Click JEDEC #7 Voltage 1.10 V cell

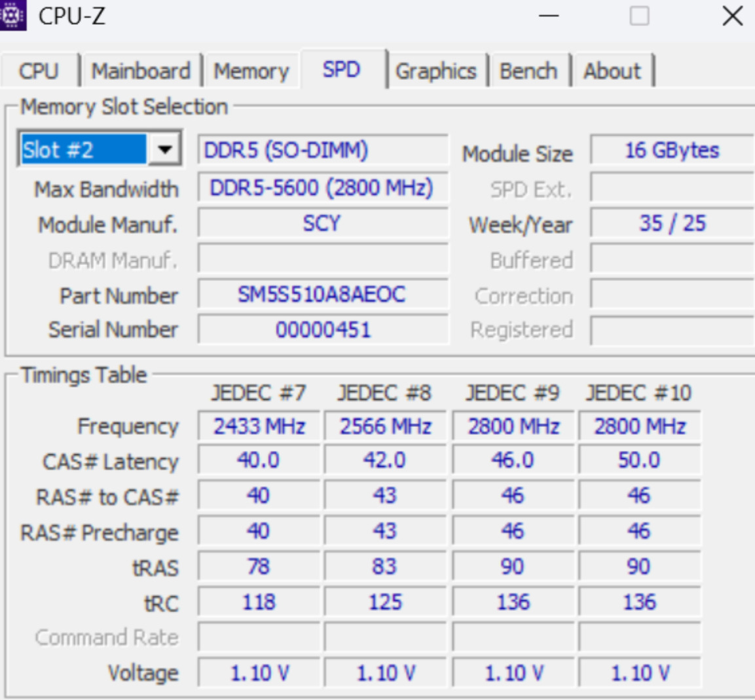click(259, 673)
